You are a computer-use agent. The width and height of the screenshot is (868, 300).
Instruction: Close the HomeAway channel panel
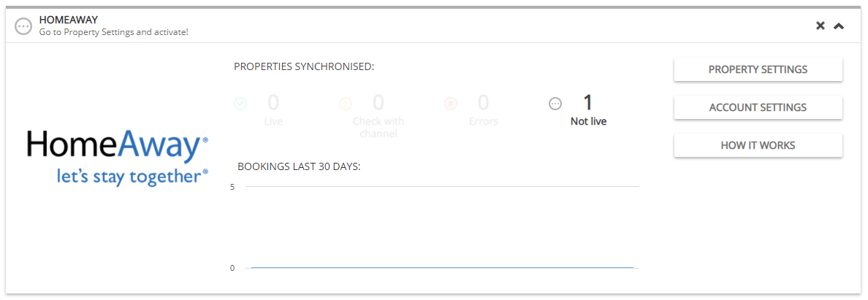click(x=821, y=26)
